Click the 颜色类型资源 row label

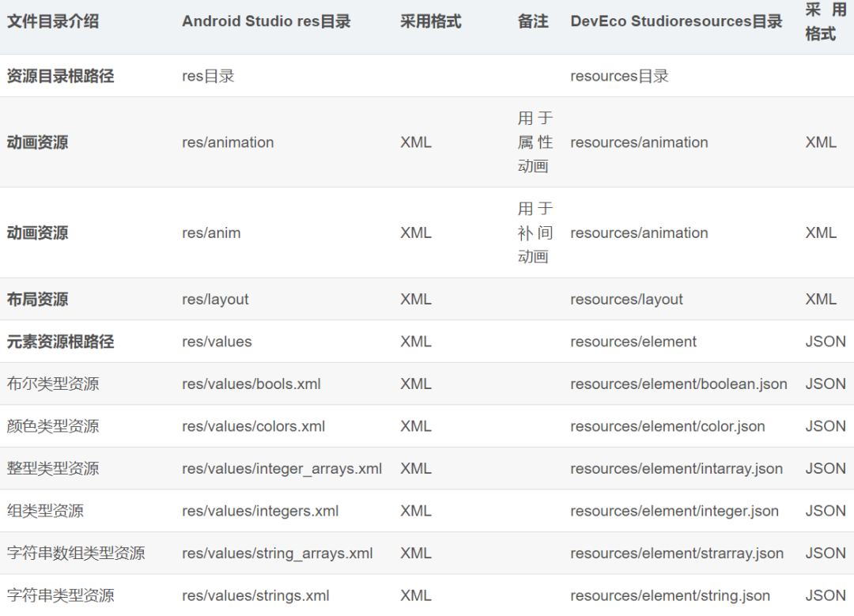pyautogui.click(x=53, y=426)
